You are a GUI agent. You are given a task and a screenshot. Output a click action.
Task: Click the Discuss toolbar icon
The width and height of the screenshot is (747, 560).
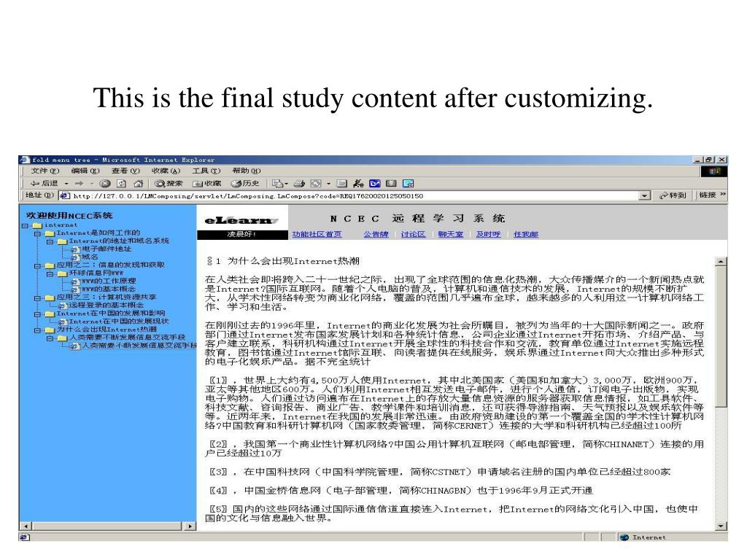pos(342,183)
